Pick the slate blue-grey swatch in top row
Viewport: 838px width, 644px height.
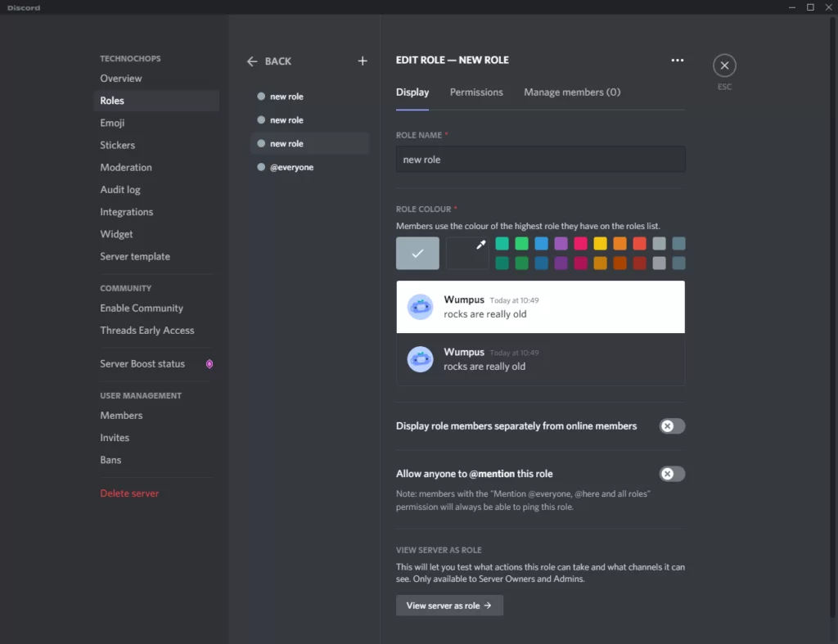[x=678, y=244]
